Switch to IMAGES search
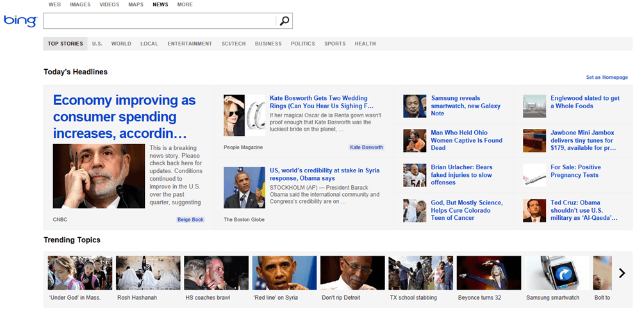The height and width of the screenshot is (314, 644). click(x=80, y=4)
